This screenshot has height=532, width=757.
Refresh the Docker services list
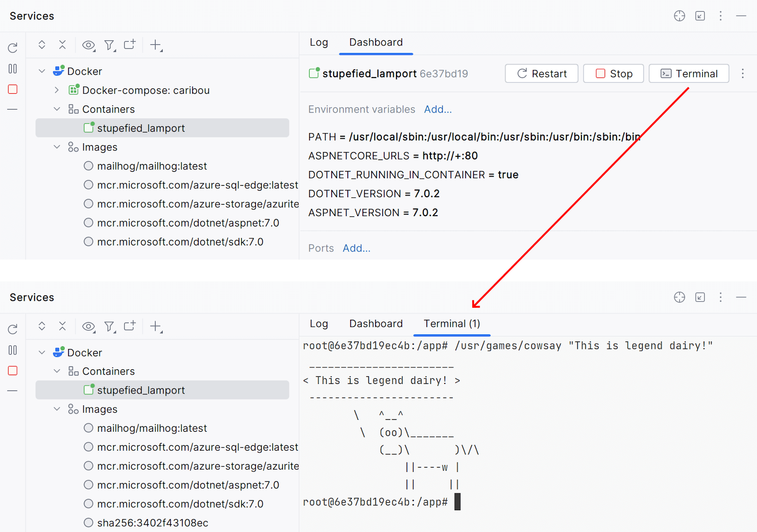tap(12, 47)
